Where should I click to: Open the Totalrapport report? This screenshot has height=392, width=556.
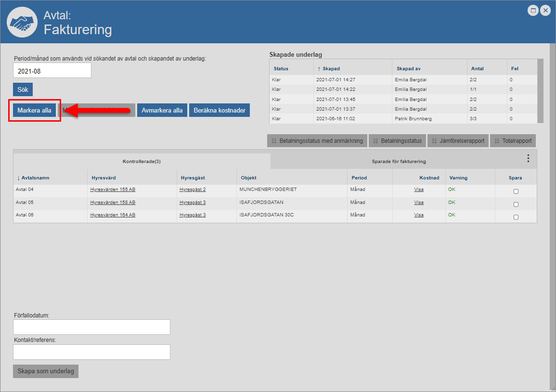coord(514,141)
